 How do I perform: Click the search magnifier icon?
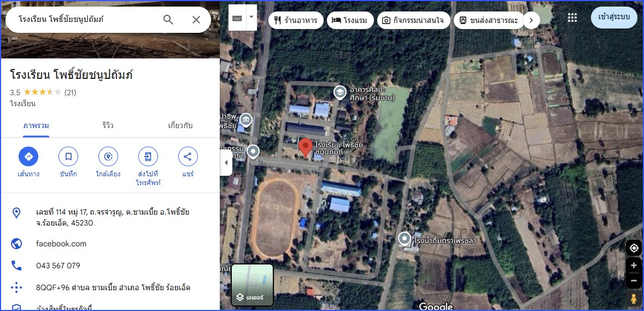(x=168, y=19)
